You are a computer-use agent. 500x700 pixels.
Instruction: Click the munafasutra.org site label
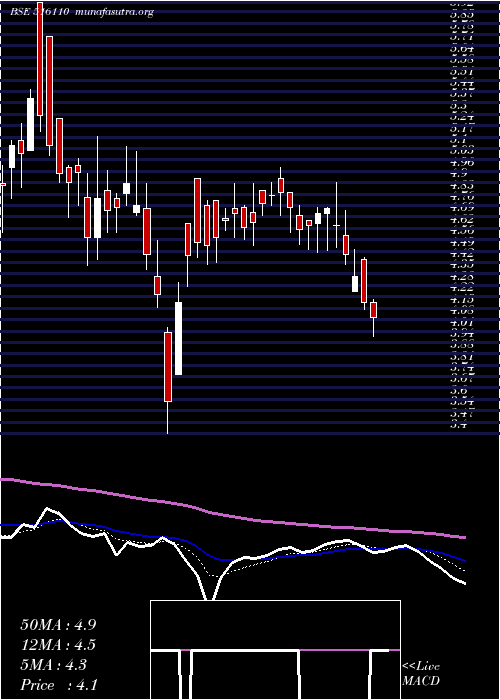click(115, 12)
